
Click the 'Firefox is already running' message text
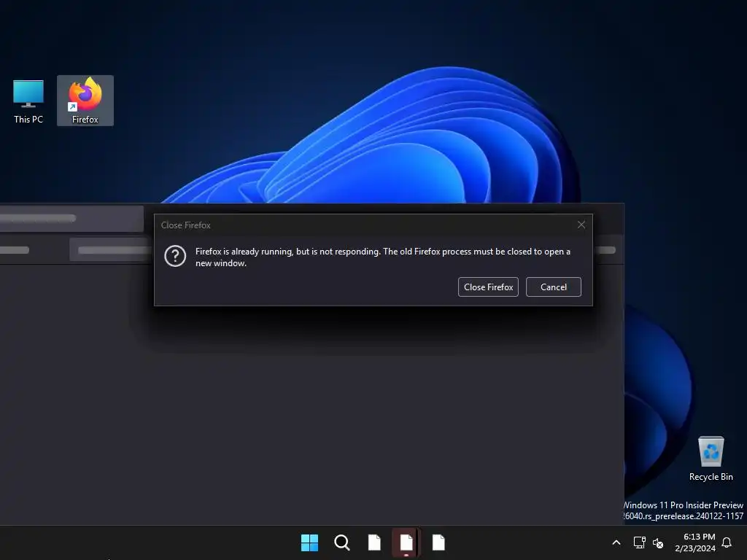tap(382, 257)
